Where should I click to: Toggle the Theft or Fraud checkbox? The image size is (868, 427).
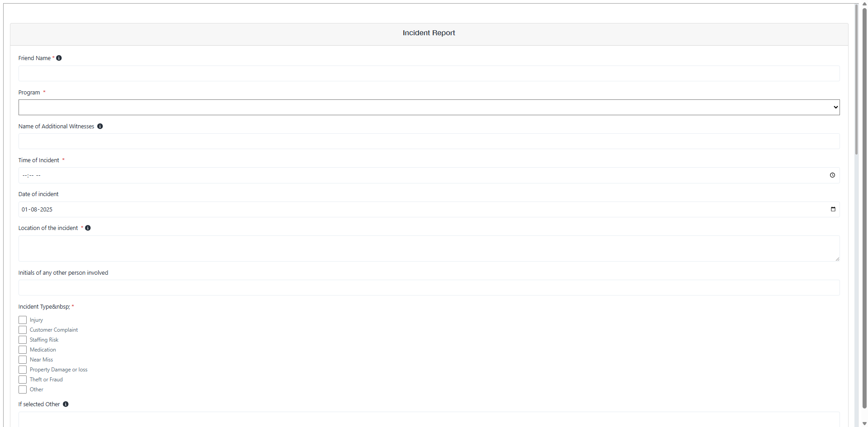click(x=23, y=380)
